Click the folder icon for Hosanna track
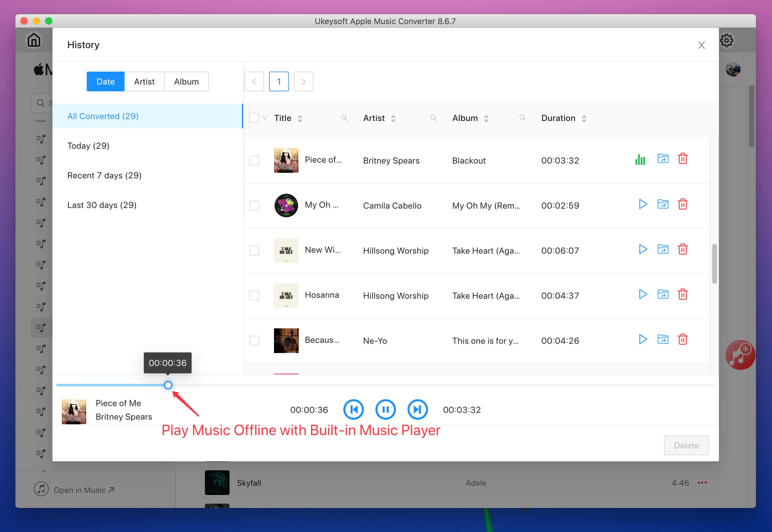This screenshot has height=532, width=772. (662, 294)
